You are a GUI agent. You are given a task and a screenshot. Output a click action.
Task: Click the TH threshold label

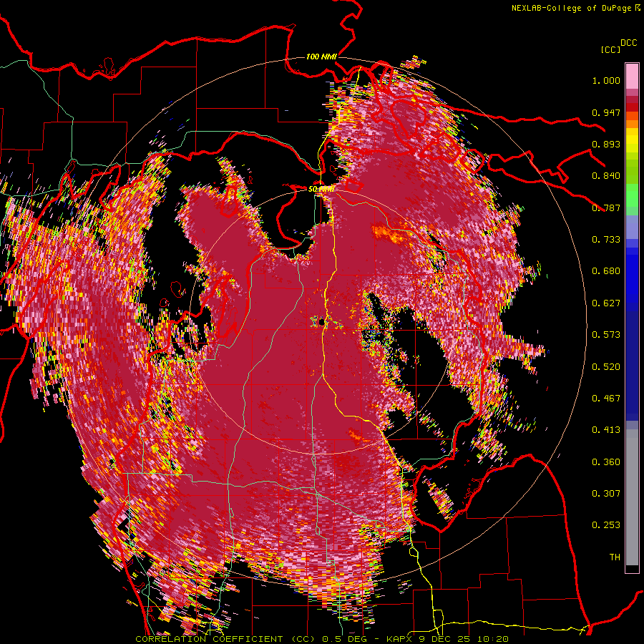[x=615, y=557]
